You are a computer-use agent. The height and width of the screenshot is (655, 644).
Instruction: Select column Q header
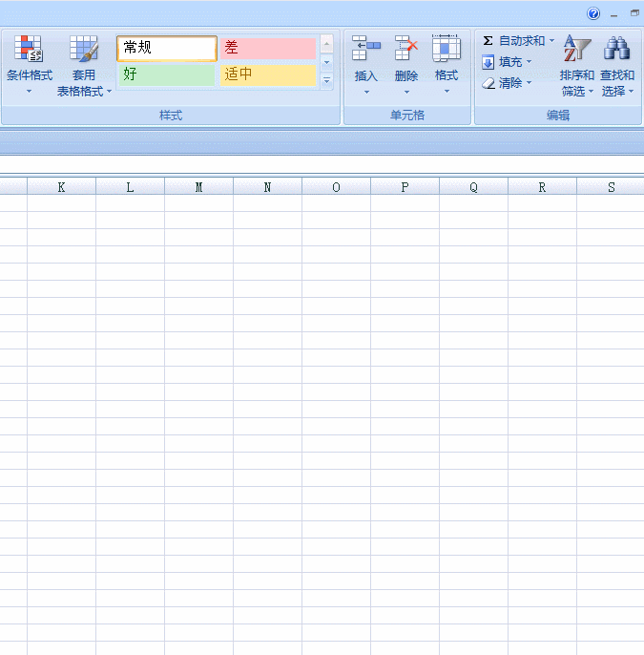[x=473, y=187]
